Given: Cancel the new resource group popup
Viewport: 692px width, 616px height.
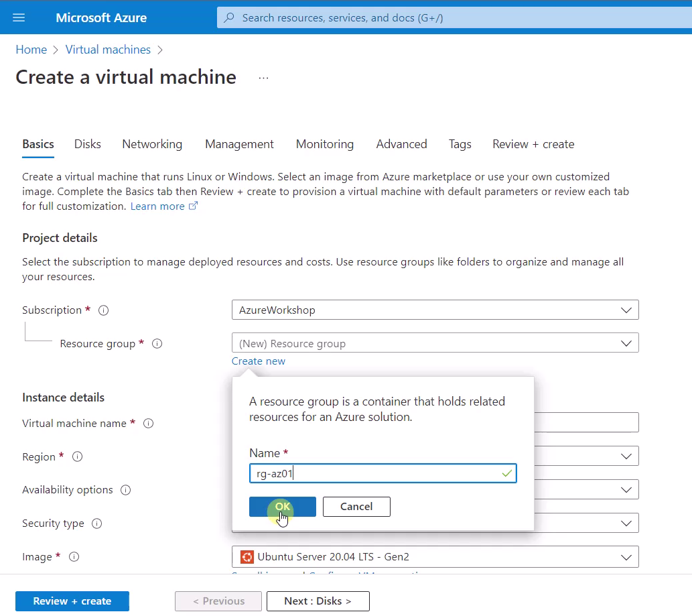Looking at the screenshot, I should tap(356, 507).
